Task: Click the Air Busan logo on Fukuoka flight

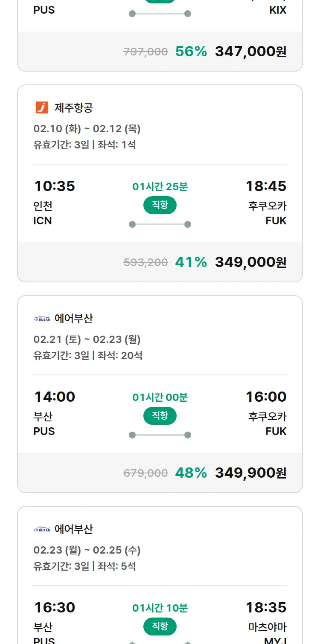Action: (x=42, y=319)
